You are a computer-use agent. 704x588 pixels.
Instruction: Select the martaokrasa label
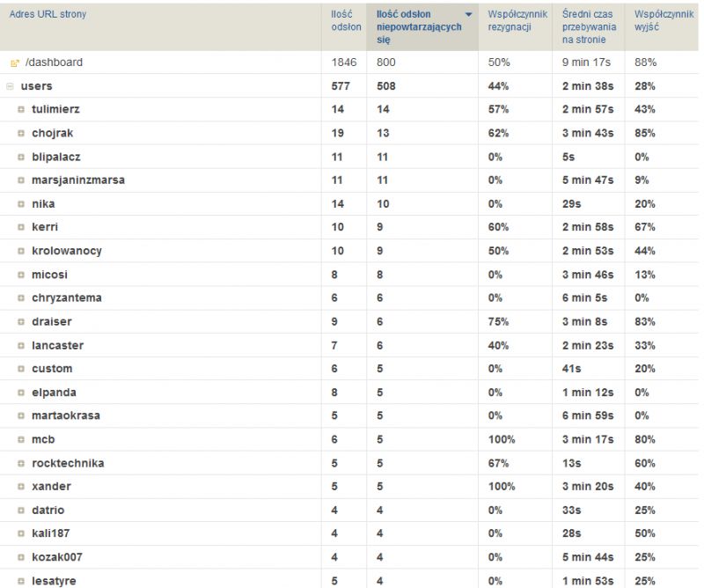[x=66, y=416]
